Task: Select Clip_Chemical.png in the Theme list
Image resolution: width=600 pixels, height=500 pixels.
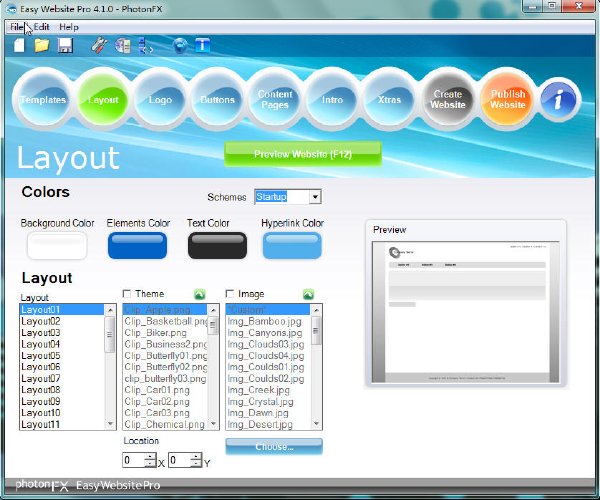Action: (x=165, y=424)
